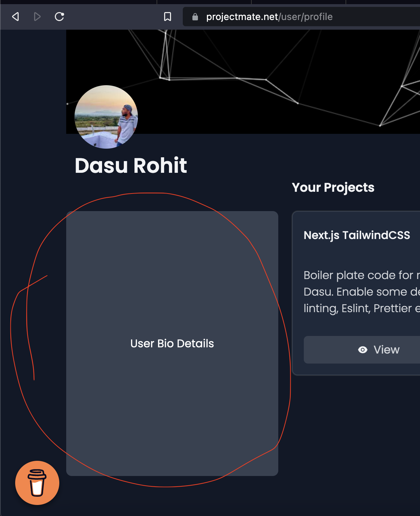Select the Dasu Rohit username text
Viewport: 420px width, 516px height.
(131, 166)
